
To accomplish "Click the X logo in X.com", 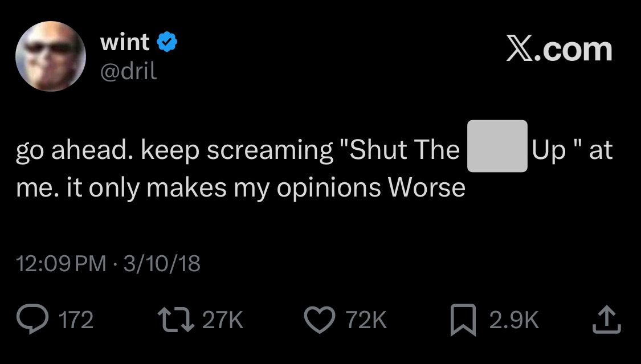I will [x=519, y=50].
